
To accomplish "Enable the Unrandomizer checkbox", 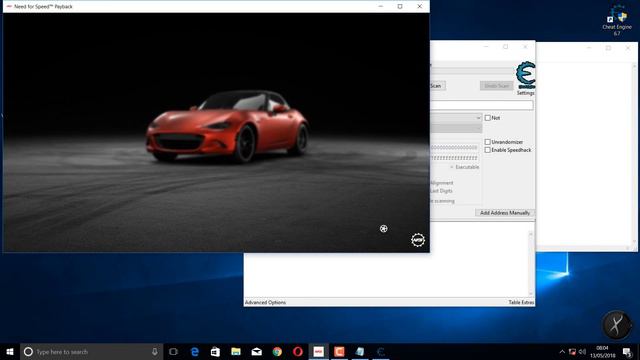I will click(488, 142).
